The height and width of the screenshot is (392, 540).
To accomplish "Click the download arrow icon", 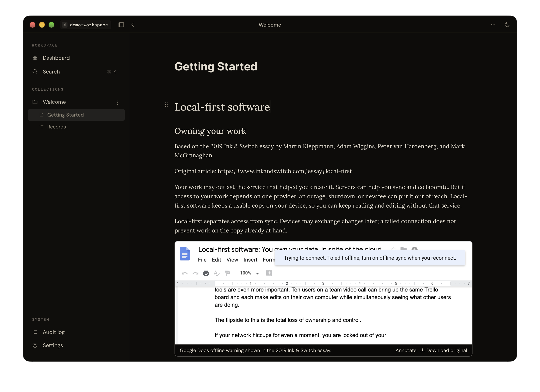I will pos(422,350).
